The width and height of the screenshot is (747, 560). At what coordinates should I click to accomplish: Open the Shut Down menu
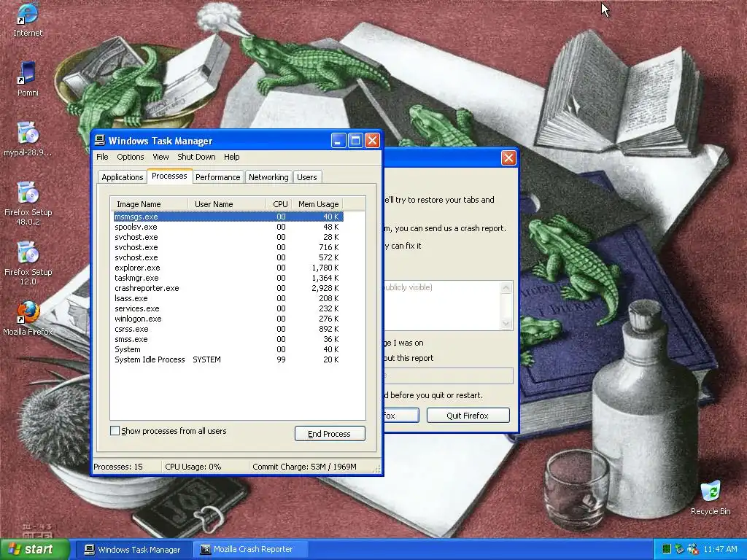[x=196, y=157]
